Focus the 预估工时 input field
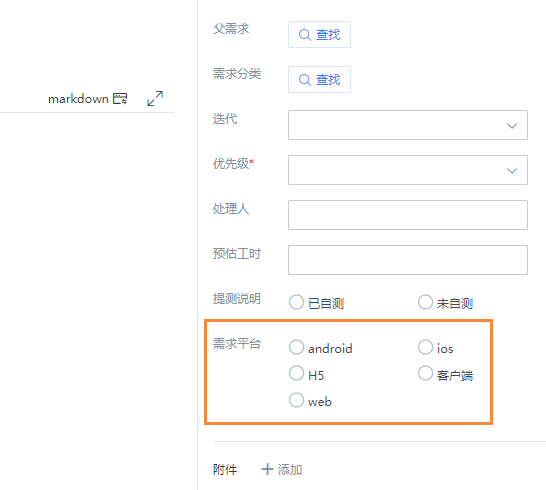 pos(408,260)
